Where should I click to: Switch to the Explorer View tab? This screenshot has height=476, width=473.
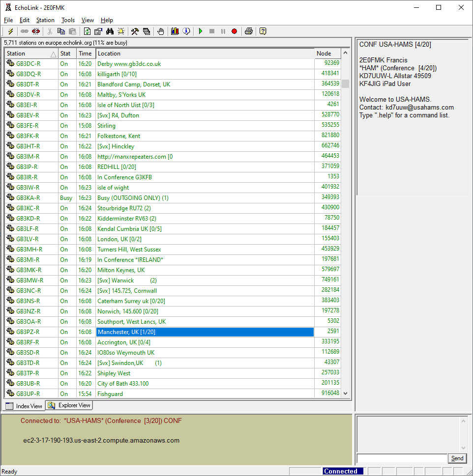(x=69, y=406)
